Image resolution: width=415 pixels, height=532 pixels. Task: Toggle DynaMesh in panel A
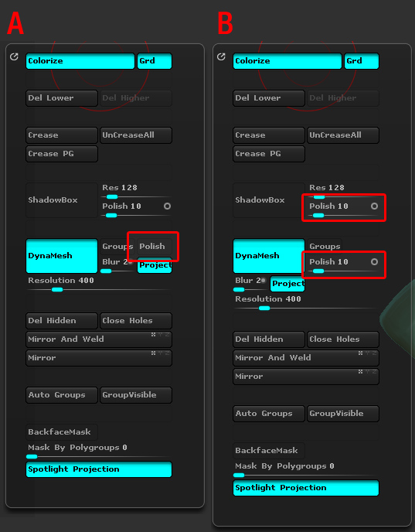(62, 256)
